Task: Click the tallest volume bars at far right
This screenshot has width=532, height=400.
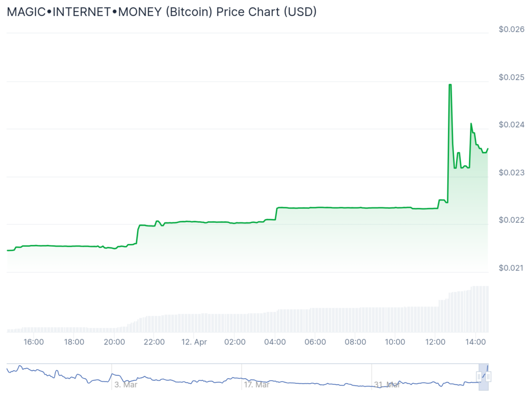Action: (480, 309)
